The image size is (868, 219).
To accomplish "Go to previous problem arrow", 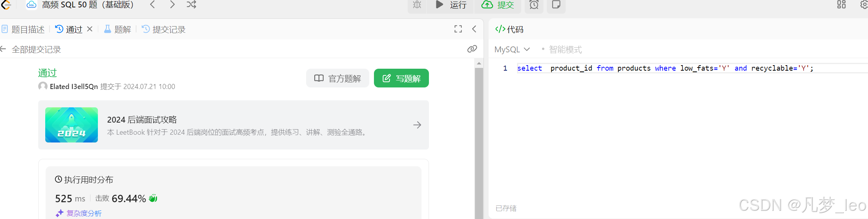I will tap(152, 5).
